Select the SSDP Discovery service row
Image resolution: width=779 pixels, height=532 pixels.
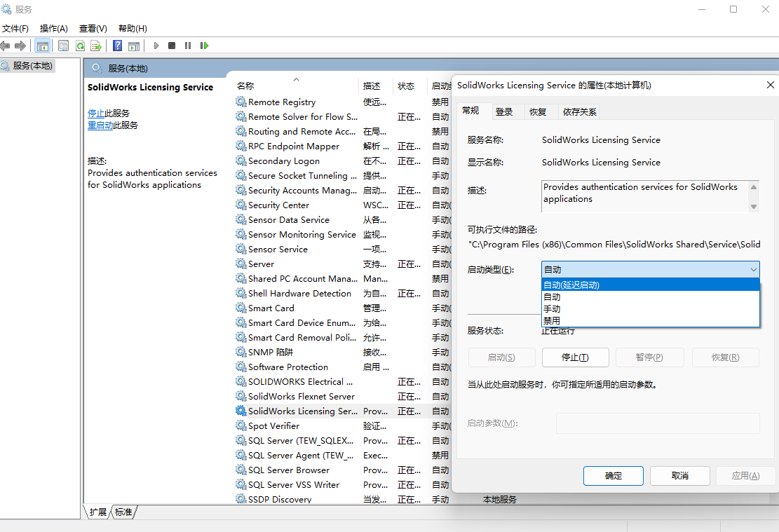point(343,499)
